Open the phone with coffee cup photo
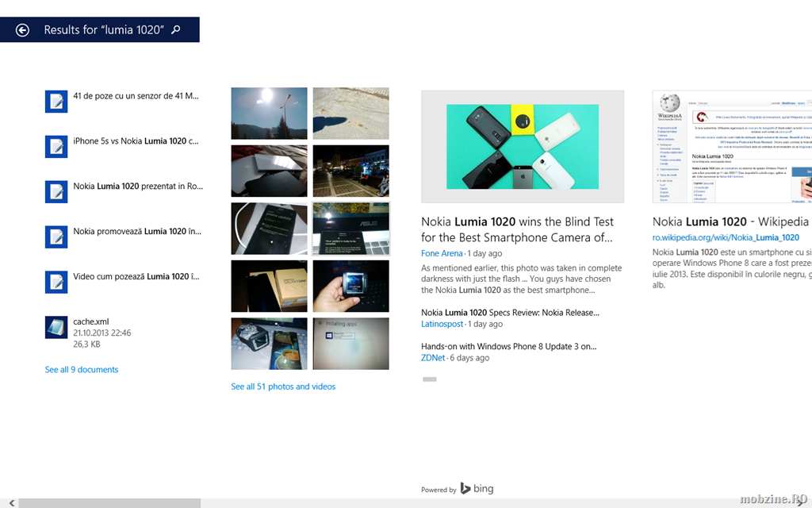Screen dimensions: 812x508 pyautogui.click(x=269, y=344)
